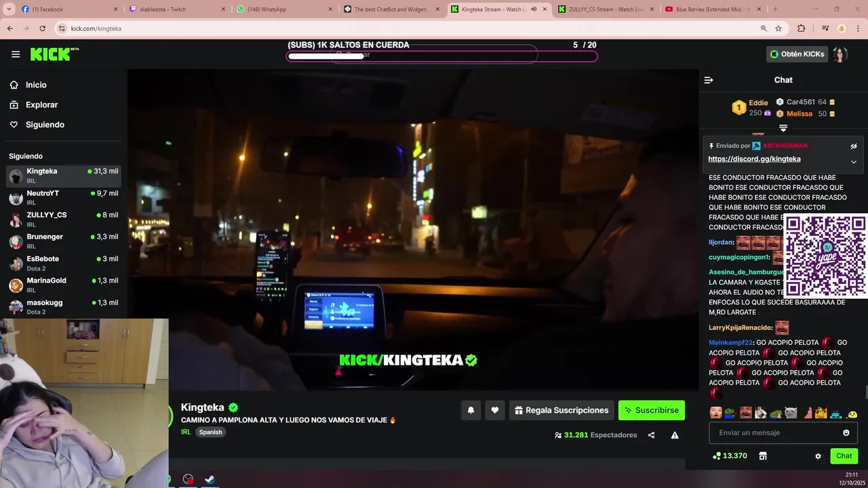Click the address bar kick.com/kingteka
The width and height of the screenshot is (868, 488).
(96, 28)
